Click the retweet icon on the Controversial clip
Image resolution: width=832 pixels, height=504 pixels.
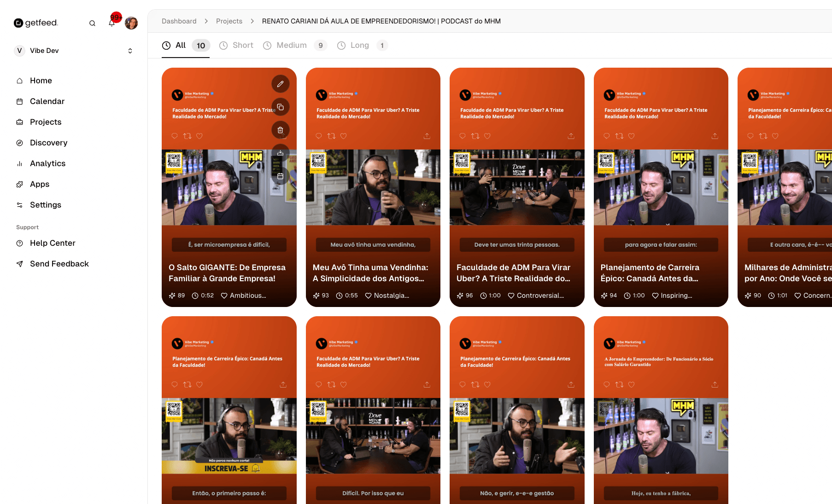[475, 136]
